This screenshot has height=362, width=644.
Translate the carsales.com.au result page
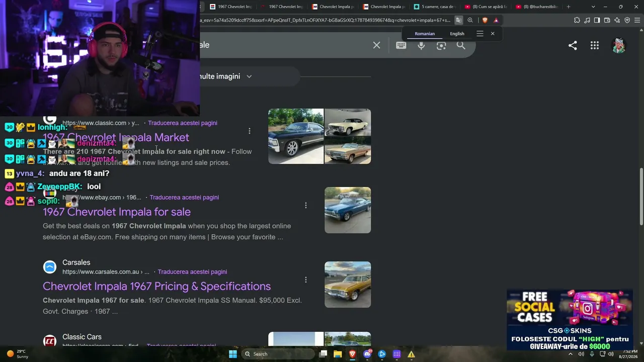(192, 271)
